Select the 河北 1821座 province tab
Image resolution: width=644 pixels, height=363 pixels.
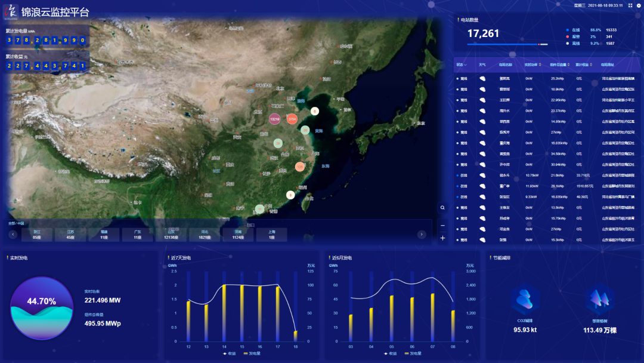coord(205,235)
